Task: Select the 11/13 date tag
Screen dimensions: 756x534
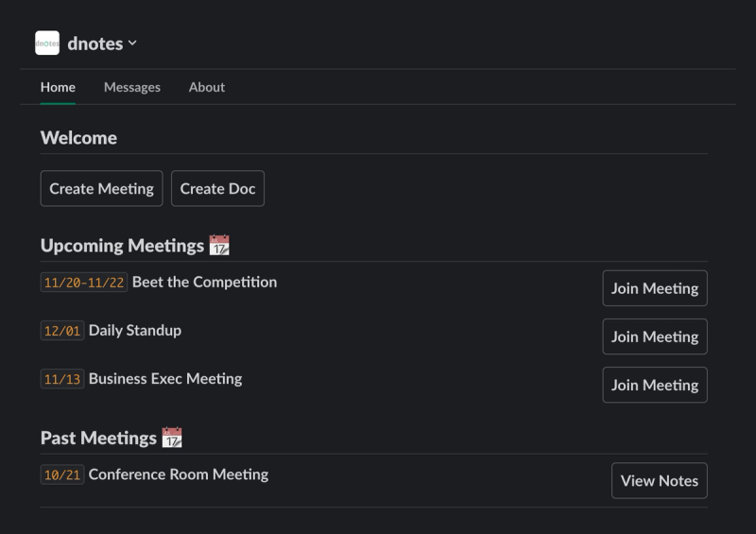Action: coord(61,379)
